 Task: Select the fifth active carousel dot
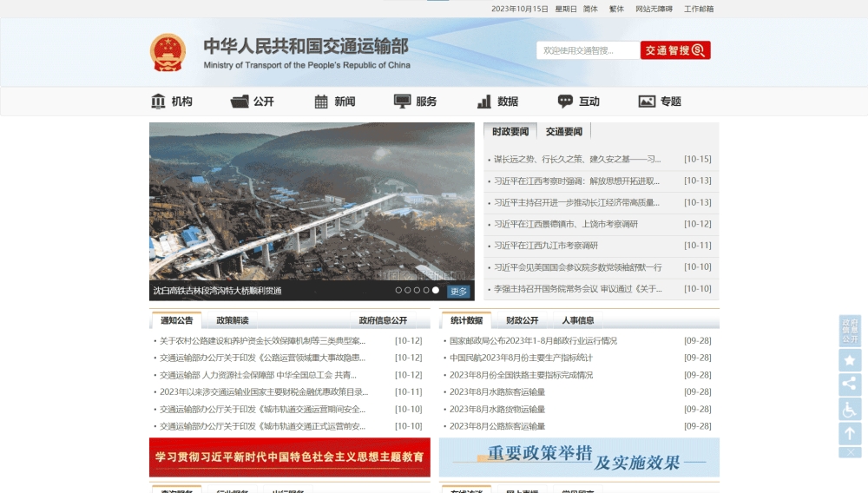(x=436, y=290)
